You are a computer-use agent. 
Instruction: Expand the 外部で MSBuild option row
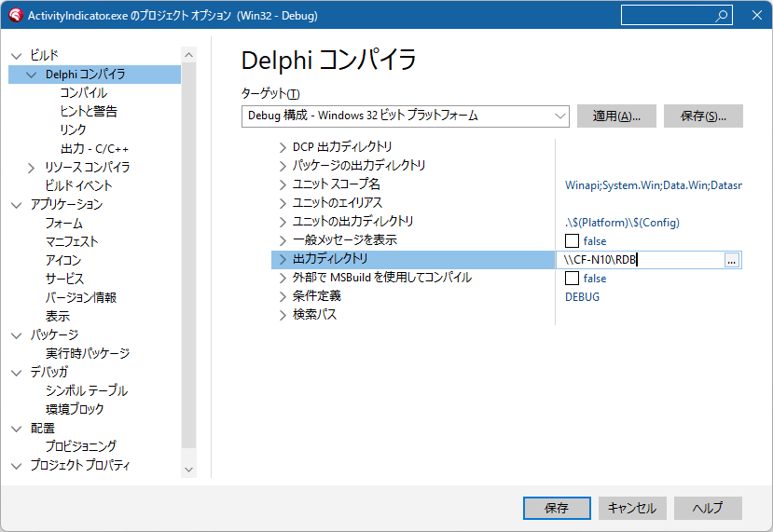coord(283,279)
